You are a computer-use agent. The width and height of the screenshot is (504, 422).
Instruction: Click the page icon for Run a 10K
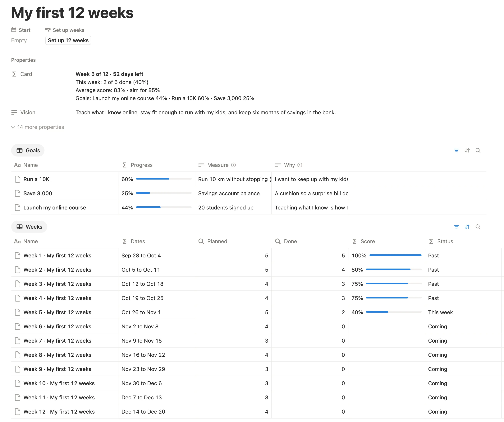(x=17, y=179)
